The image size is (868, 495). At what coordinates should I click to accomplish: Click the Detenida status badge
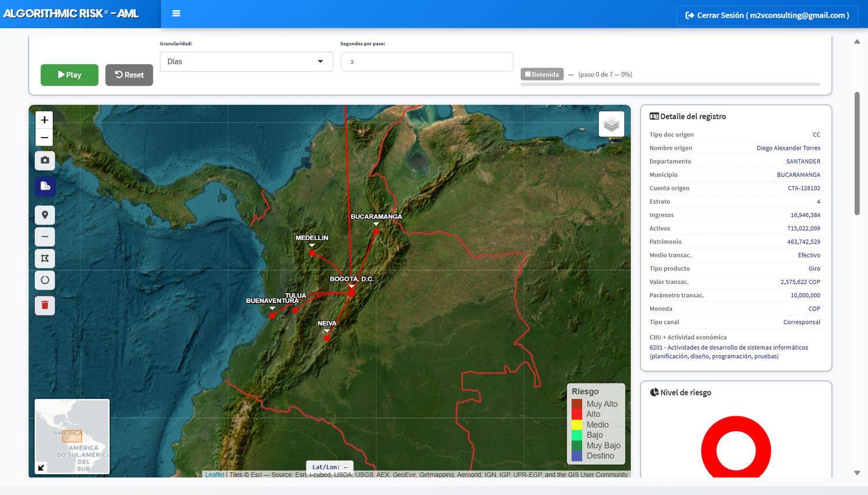tap(542, 74)
